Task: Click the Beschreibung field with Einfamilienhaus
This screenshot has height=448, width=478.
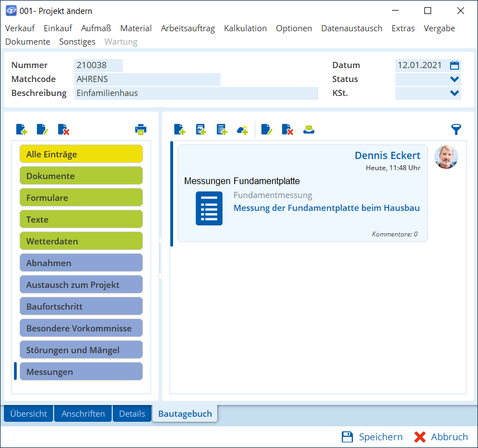Action: click(195, 93)
